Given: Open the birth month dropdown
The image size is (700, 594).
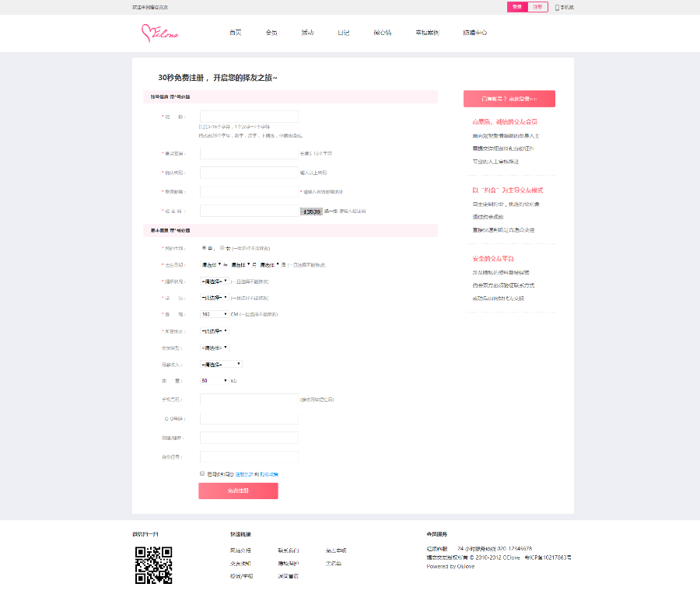Looking at the screenshot, I should click(240, 264).
